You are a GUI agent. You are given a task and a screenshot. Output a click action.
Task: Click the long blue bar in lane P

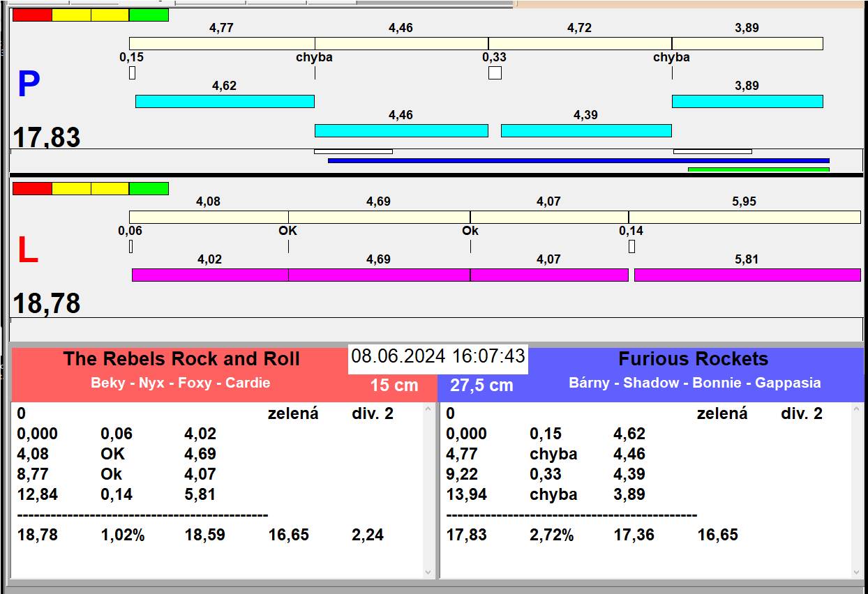click(578, 160)
